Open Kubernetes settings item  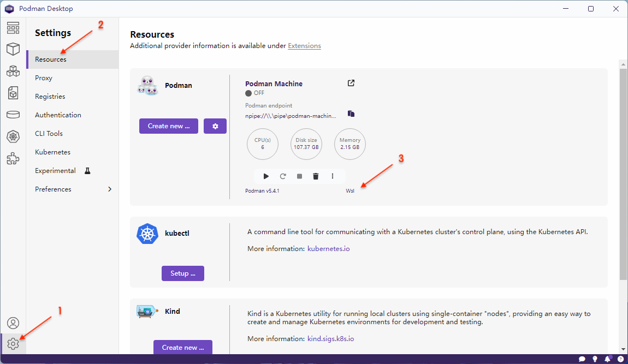tap(73, 152)
